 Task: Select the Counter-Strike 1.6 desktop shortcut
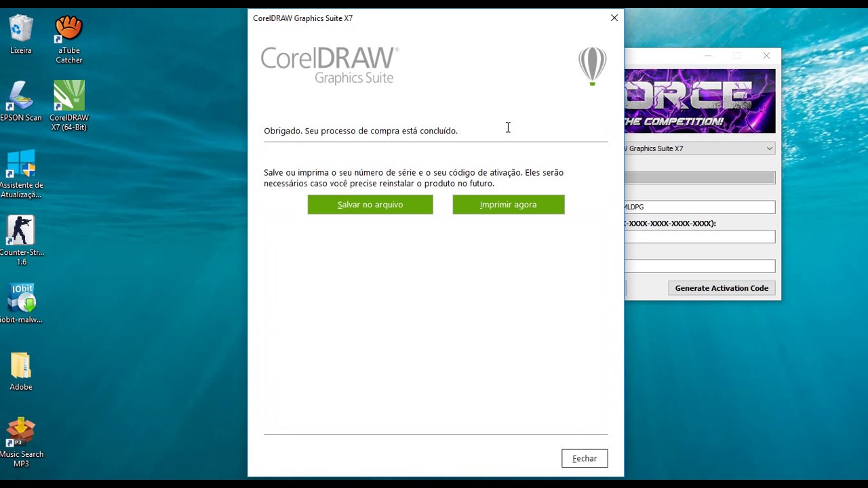pos(21,241)
